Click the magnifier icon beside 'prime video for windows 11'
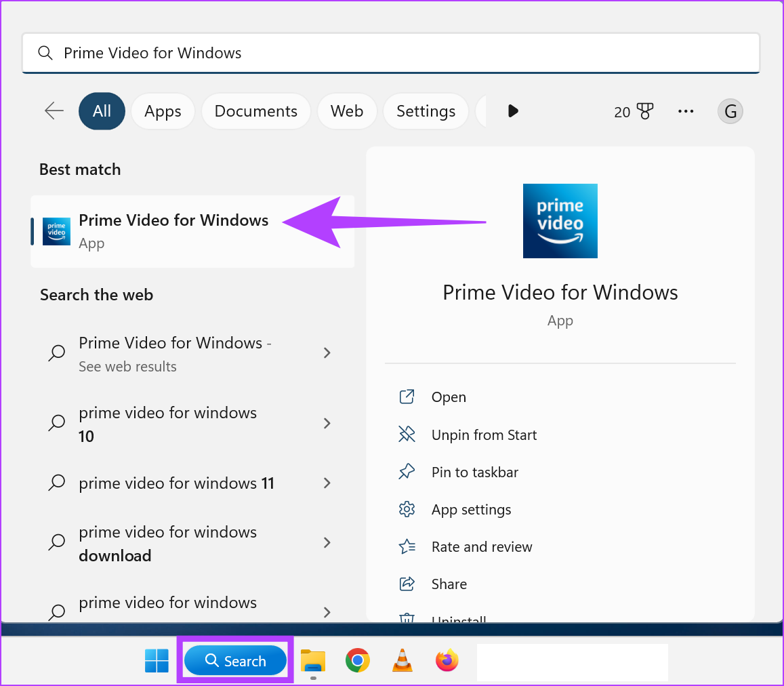The height and width of the screenshot is (686, 784). click(x=56, y=483)
